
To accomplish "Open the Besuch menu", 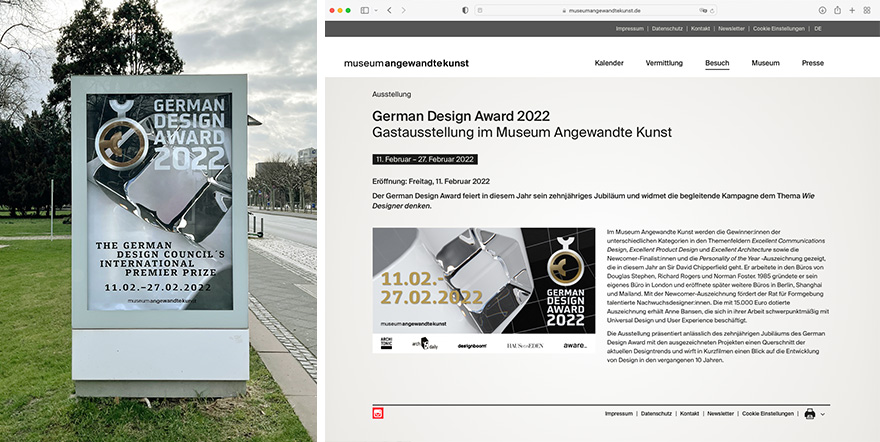I will [717, 63].
